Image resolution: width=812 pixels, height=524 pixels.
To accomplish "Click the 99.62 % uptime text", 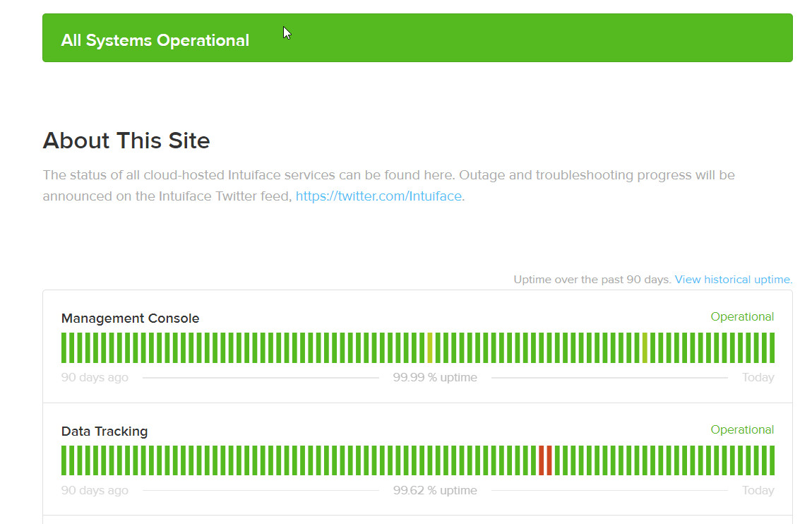I will point(435,490).
